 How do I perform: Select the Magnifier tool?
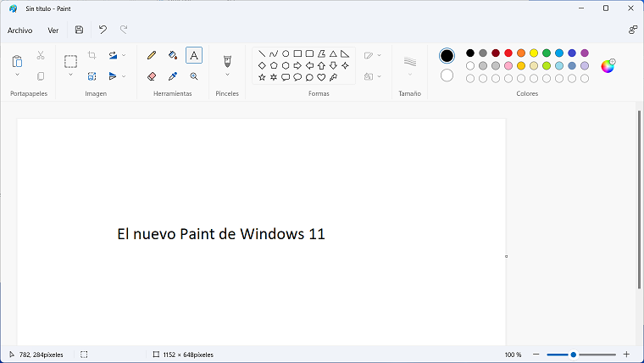click(194, 76)
